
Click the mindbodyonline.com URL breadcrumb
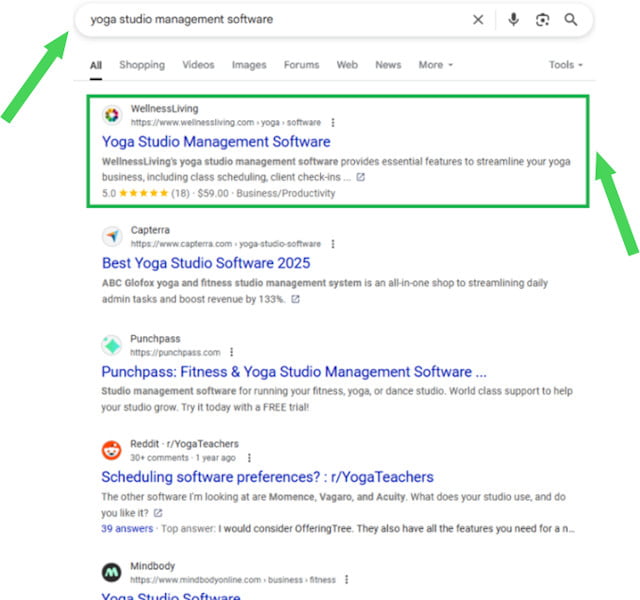click(233, 580)
